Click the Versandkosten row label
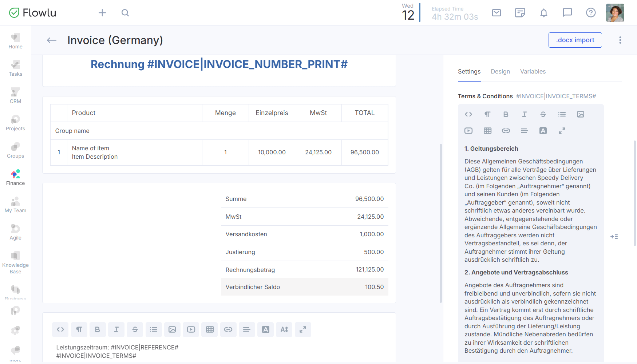This screenshot has height=364, width=637. pyautogui.click(x=246, y=234)
